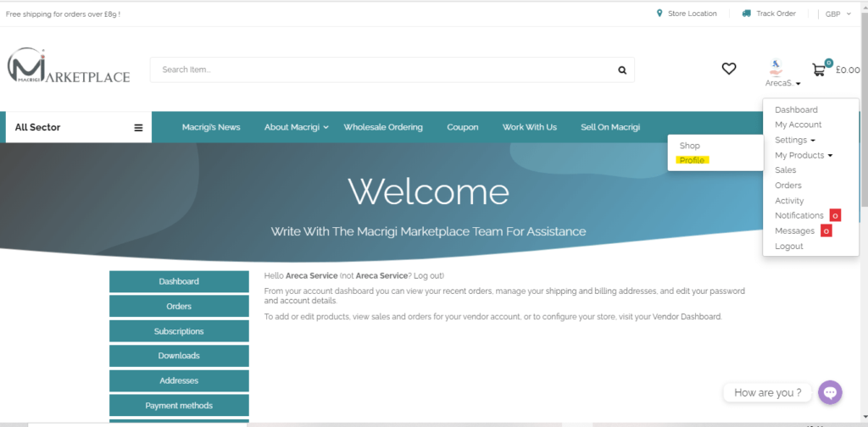The width and height of the screenshot is (868, 427).
Task: Expand the Settings submenu
Action: point(794,140)
